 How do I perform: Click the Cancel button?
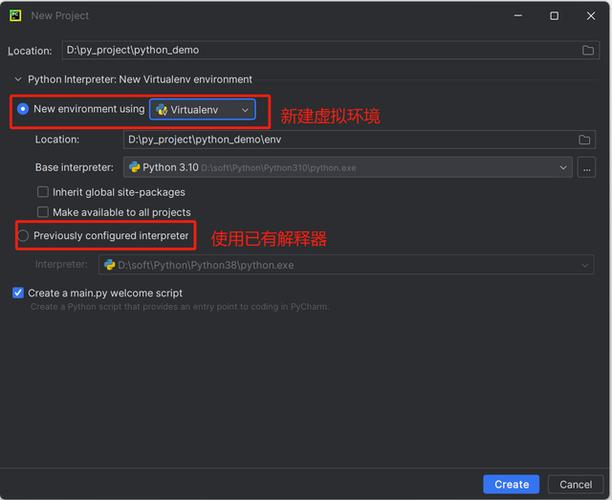coord(575,484)
